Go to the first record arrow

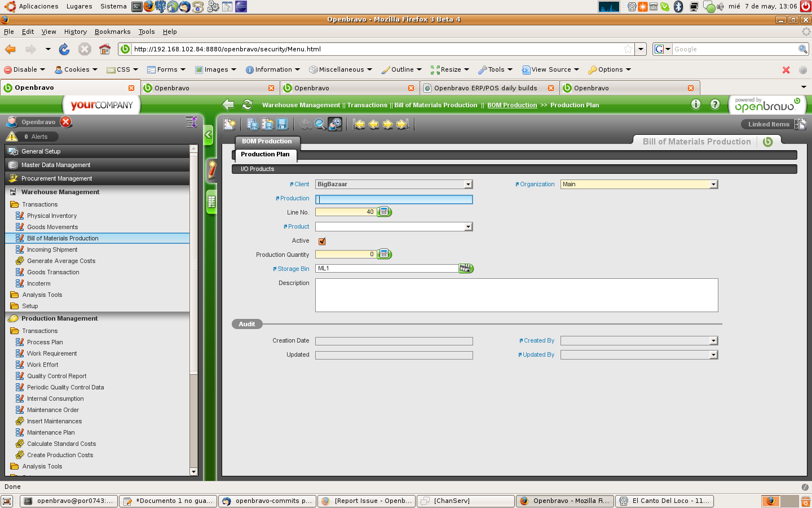(359, 124)
